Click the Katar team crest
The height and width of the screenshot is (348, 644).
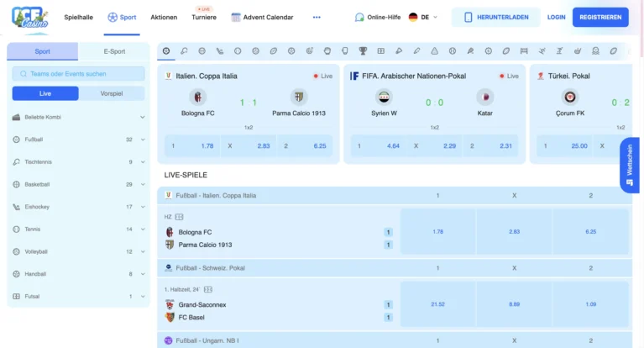tap(485, 97)
